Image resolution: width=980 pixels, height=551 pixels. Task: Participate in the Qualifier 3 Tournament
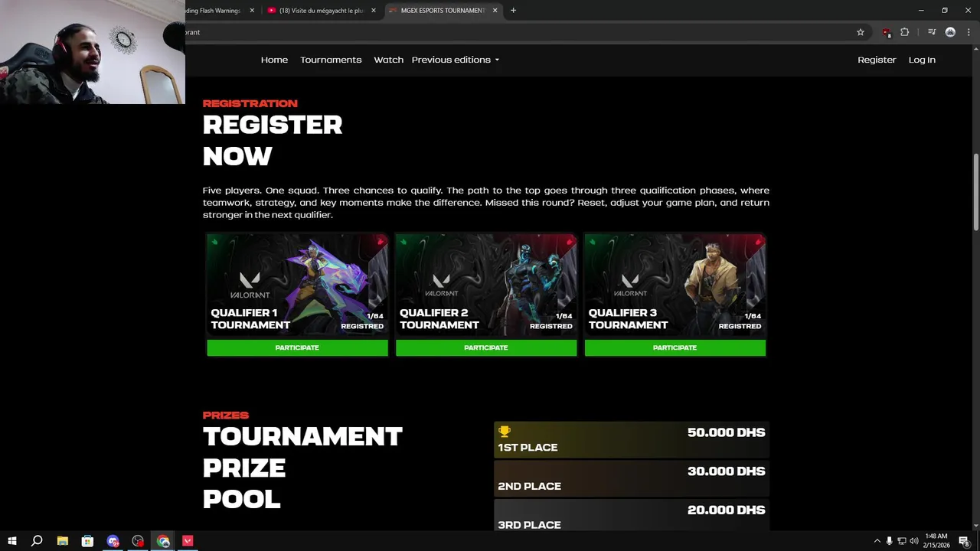coord(675,347)
